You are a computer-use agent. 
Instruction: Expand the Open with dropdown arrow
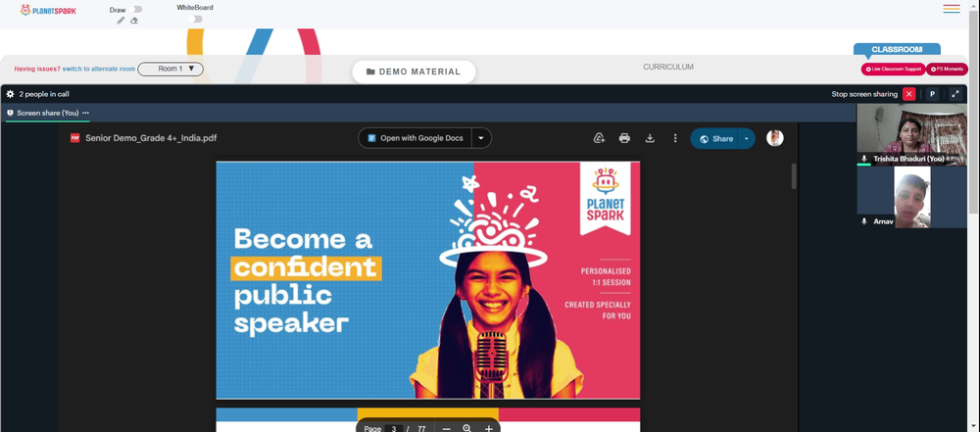tap(480, 138)
